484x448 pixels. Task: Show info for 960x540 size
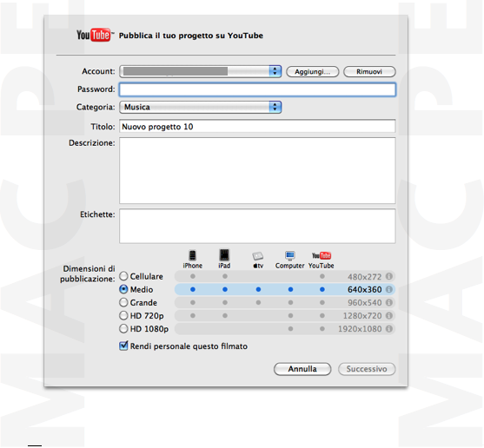coord(389,302)
